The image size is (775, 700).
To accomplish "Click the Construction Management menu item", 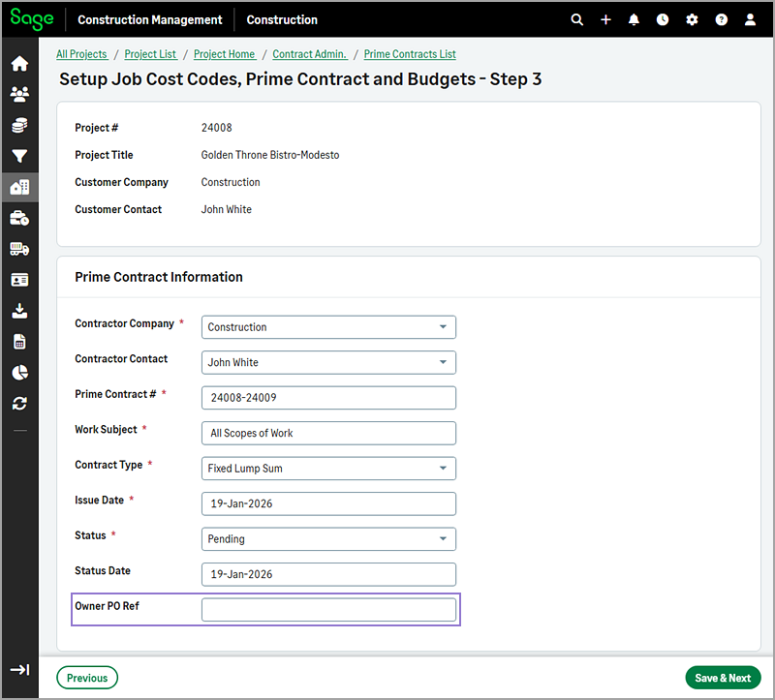I will tap(149, 19).
